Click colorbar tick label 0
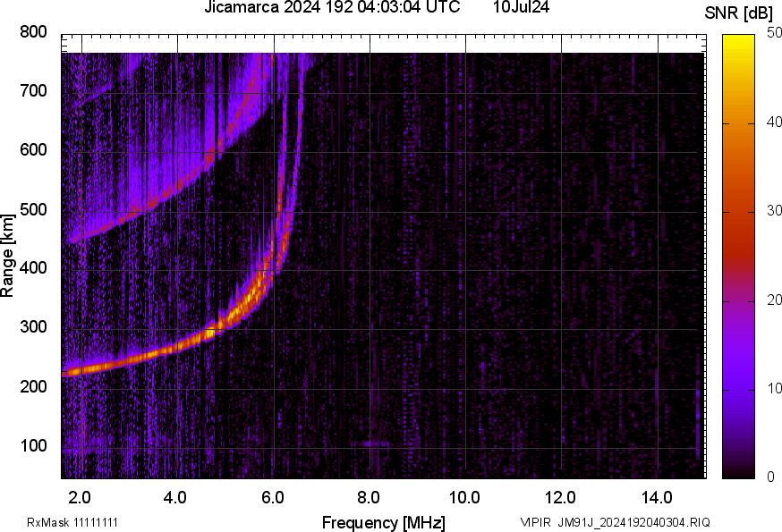 (x=771, y=477)
